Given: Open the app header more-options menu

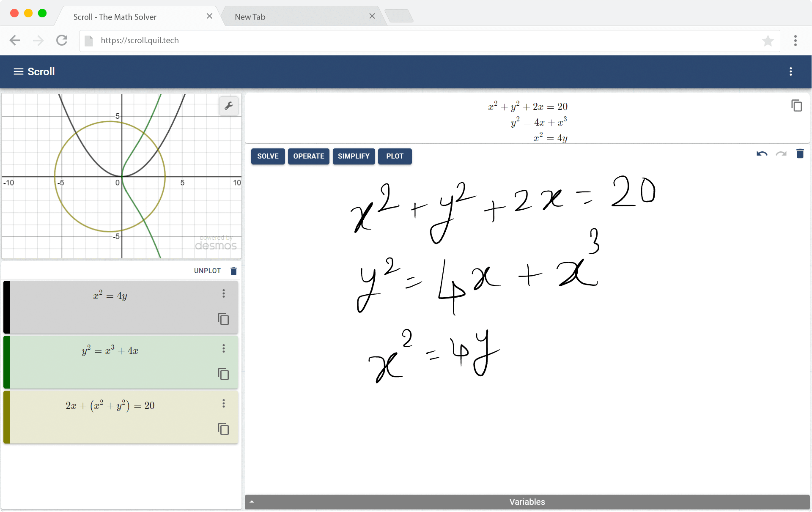Looking at the screenshot, I should (790, 71).
